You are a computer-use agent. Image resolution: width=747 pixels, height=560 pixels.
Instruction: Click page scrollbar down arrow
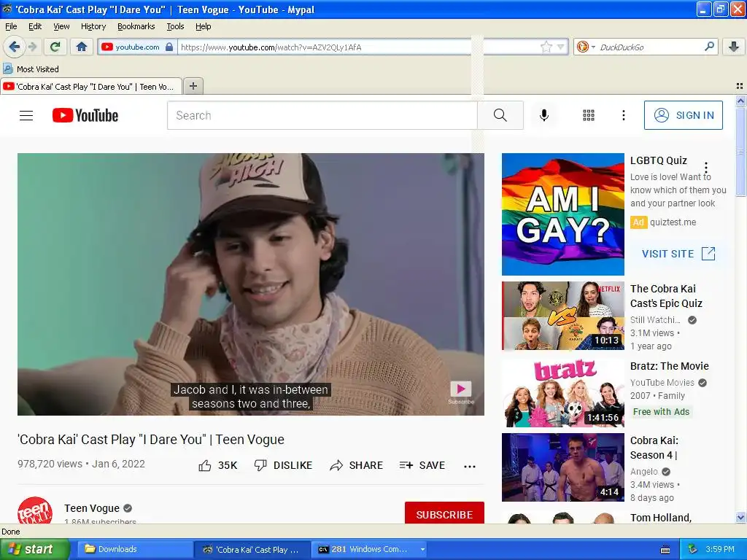coord(740,517)
